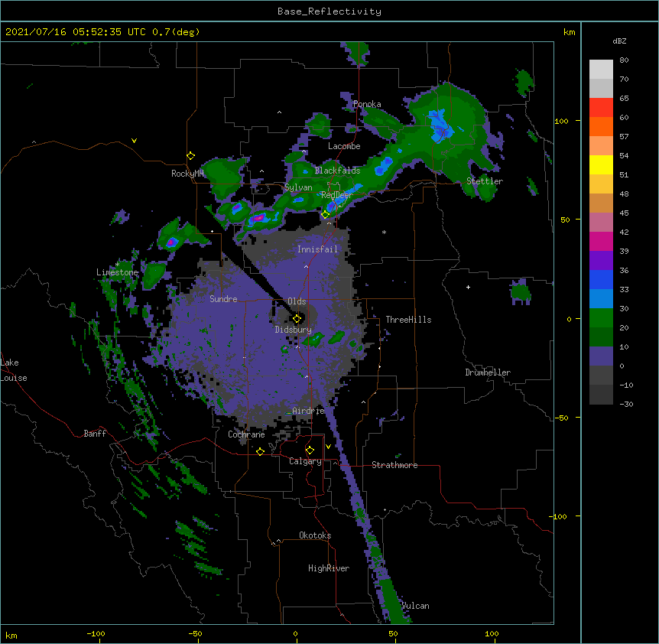This screenshot has width=659, height=644.
Task: Click the Didsbury town label
Action: coord(293,330)
